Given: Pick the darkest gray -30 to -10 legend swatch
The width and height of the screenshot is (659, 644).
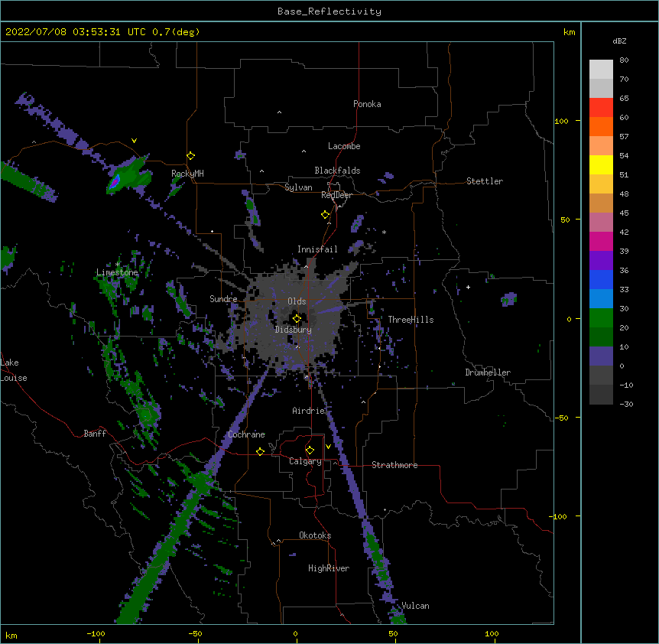Looking at the screenshot, I should (x=601, y=395).
